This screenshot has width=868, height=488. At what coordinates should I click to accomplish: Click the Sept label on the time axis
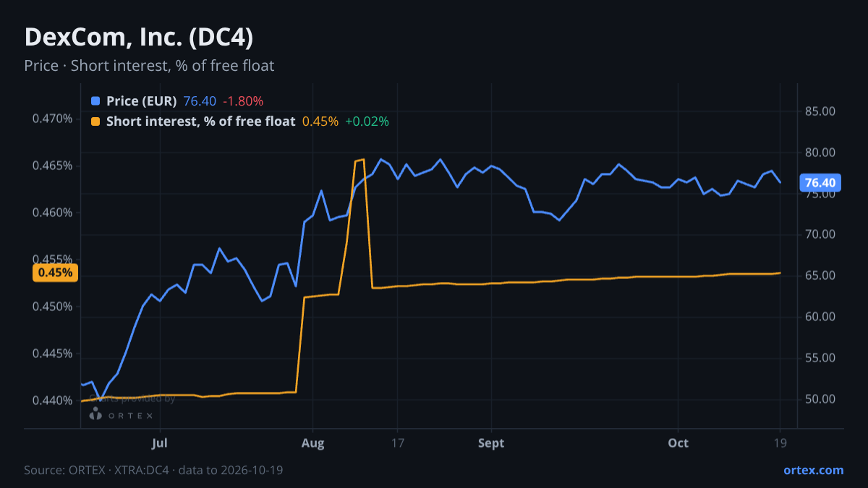pos(491,442)
